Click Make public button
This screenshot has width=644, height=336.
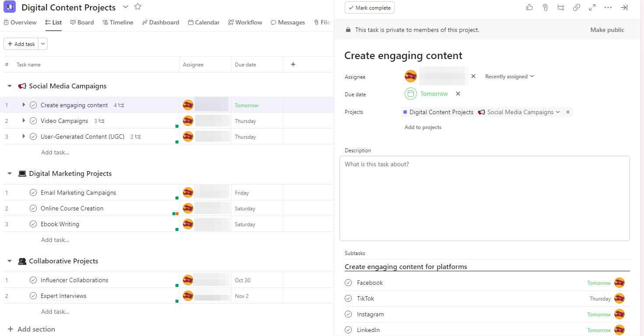607,30
